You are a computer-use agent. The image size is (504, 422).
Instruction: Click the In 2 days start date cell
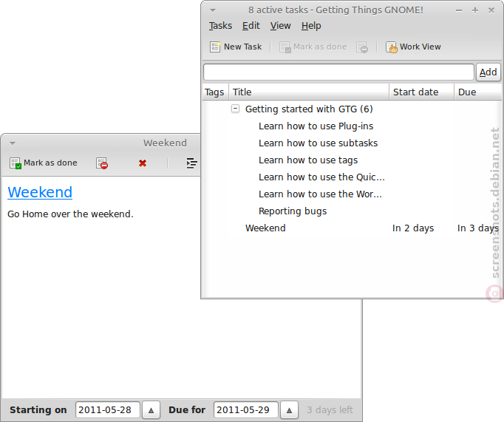tap(413, 228)
